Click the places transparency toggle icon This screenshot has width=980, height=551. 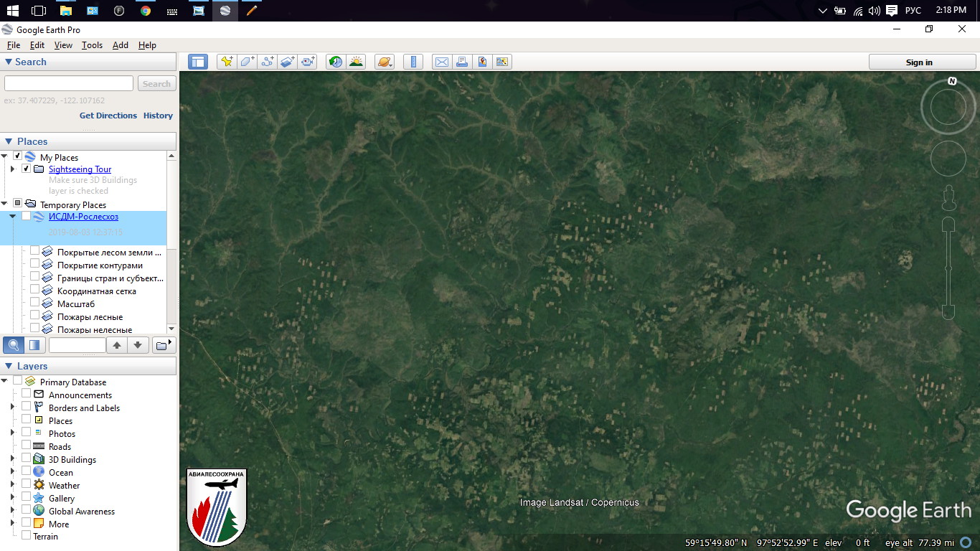(34, 345)
